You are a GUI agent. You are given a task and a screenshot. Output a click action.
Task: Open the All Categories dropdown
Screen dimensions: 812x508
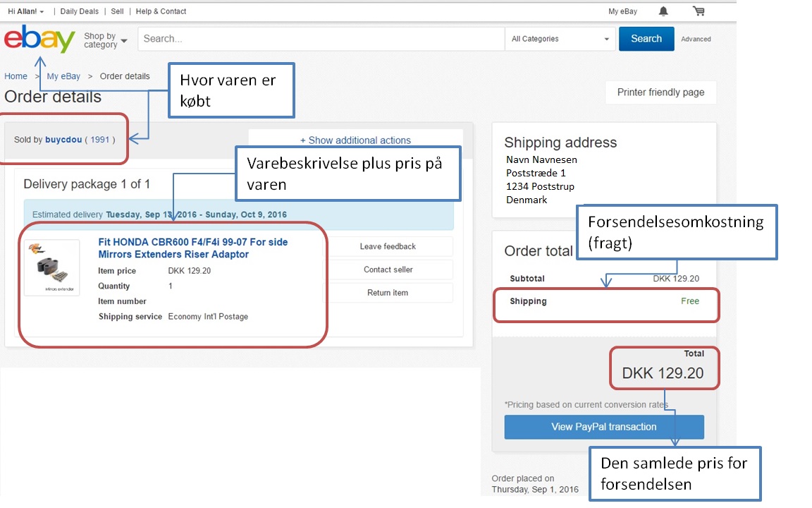click(560, 40)
